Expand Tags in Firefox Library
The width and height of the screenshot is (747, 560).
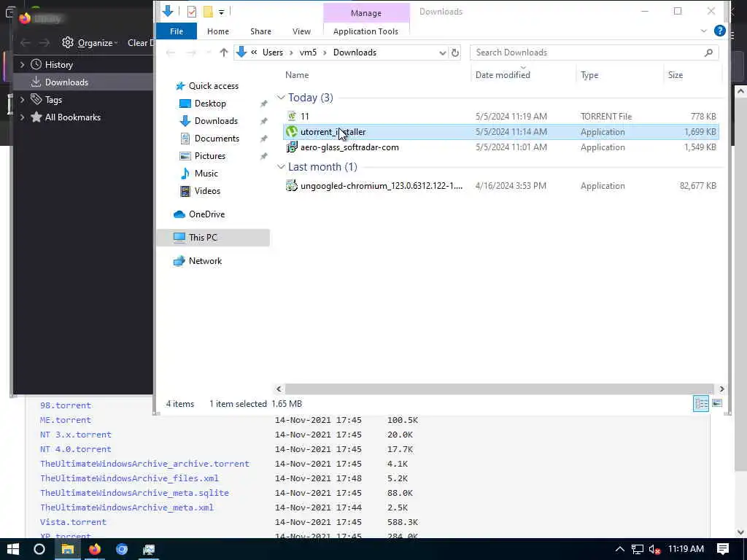click(x=22, y=99)
